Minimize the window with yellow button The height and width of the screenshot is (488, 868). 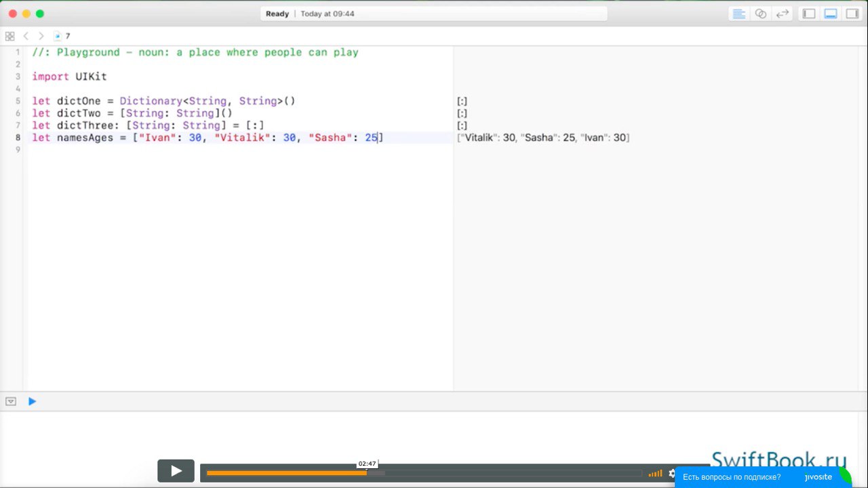tap(26, 14)
